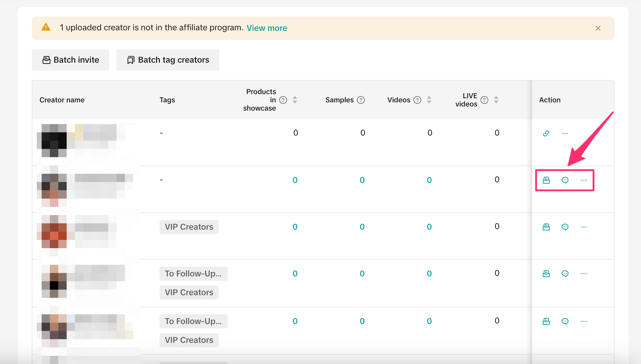Show help tooltip for Samples column
Screen dimensions: 641x364
pyautogui.click(x=361, y=100)
